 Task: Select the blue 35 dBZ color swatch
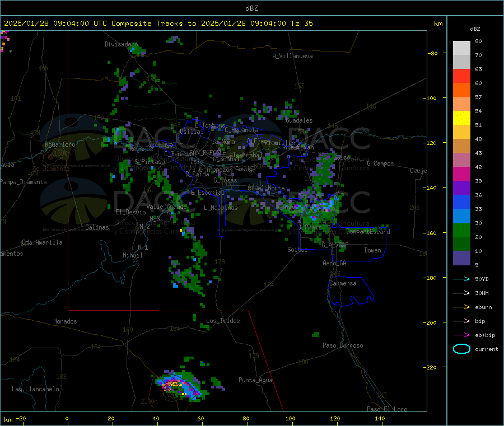[461, 202]
